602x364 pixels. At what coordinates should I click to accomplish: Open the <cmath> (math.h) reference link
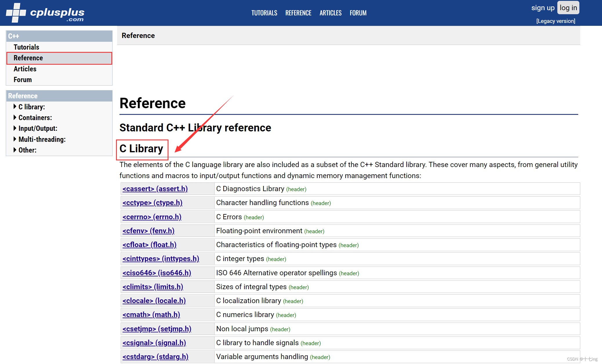click(151, 315)
